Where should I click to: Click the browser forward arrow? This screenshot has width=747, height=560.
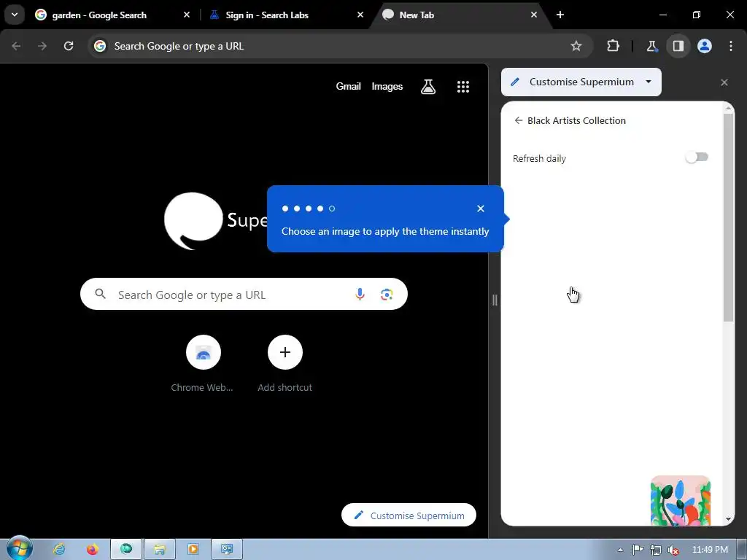(42, 46)
